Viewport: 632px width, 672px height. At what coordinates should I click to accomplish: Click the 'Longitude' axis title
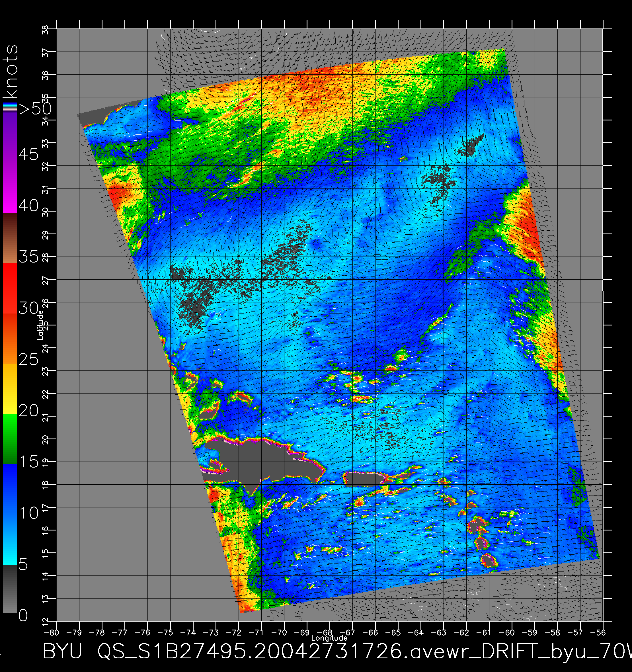pos(329,638)
